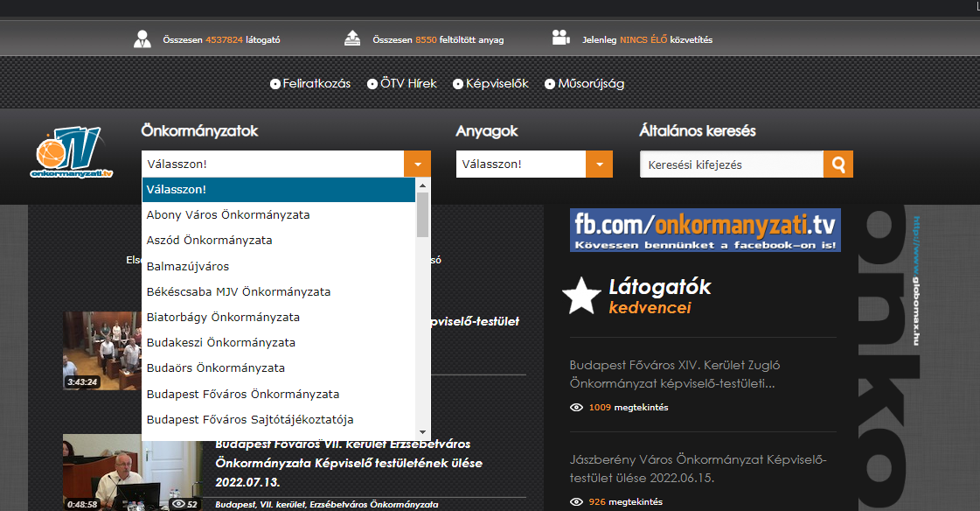The height and width of the screenshot is (511, 980).
Task: Select Balmazújváros option
Action: tap(279, 267)
